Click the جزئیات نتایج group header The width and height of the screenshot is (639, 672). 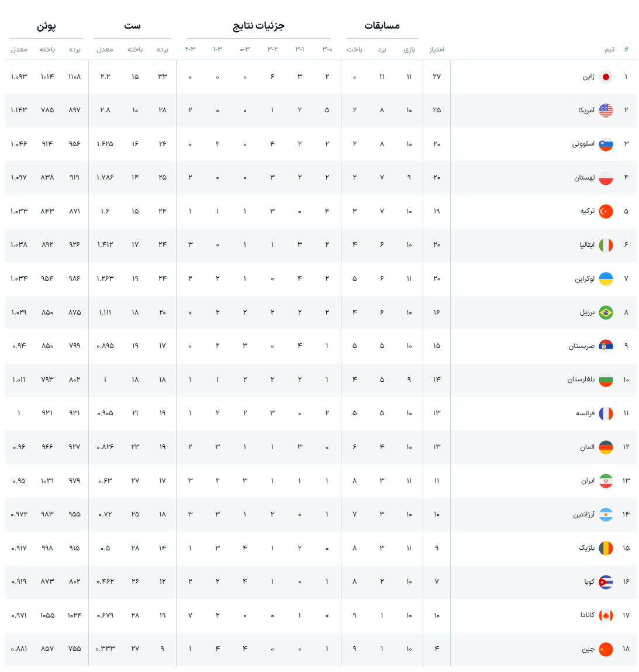pos(258,26)
